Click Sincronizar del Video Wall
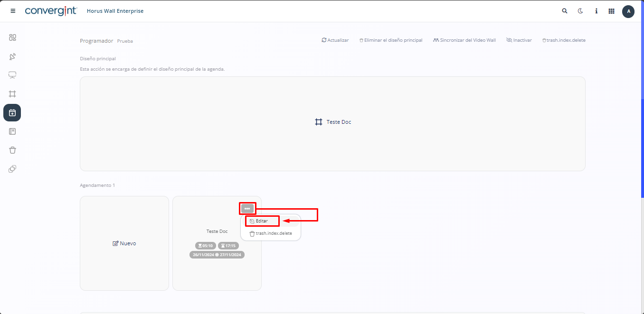 [464, 40]
